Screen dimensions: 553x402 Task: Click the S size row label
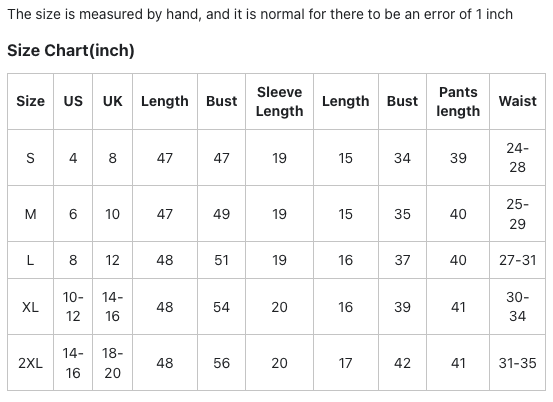(x=30, y=158)
